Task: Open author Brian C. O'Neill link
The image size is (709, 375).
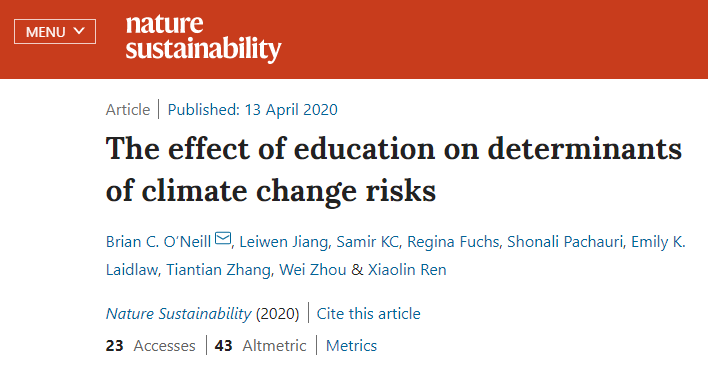Action: (158, 242)
